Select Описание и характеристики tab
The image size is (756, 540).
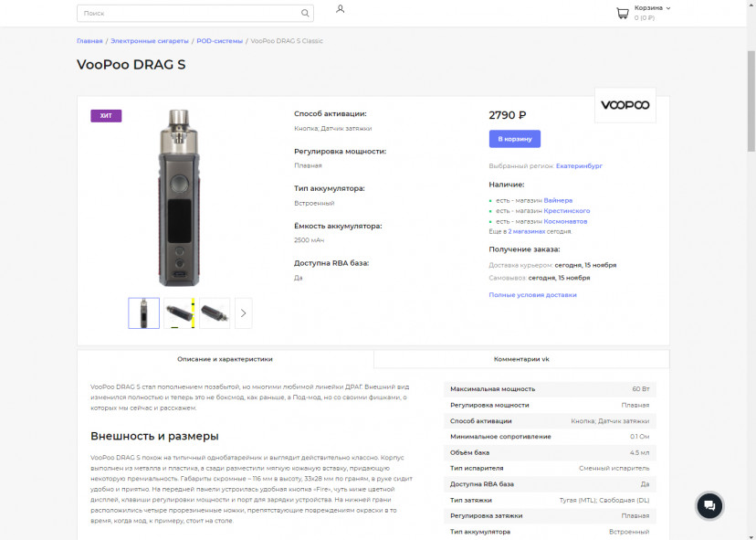(225, 359)
